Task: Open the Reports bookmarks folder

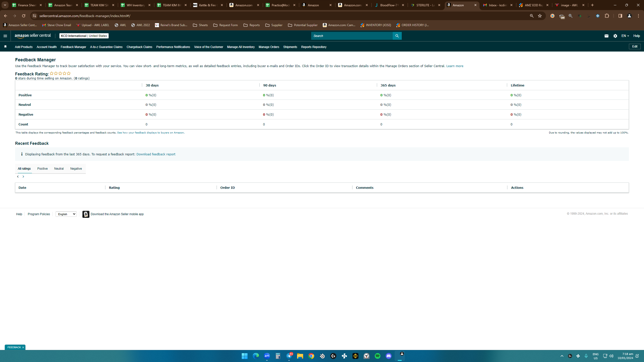Action: click(252, 25)
